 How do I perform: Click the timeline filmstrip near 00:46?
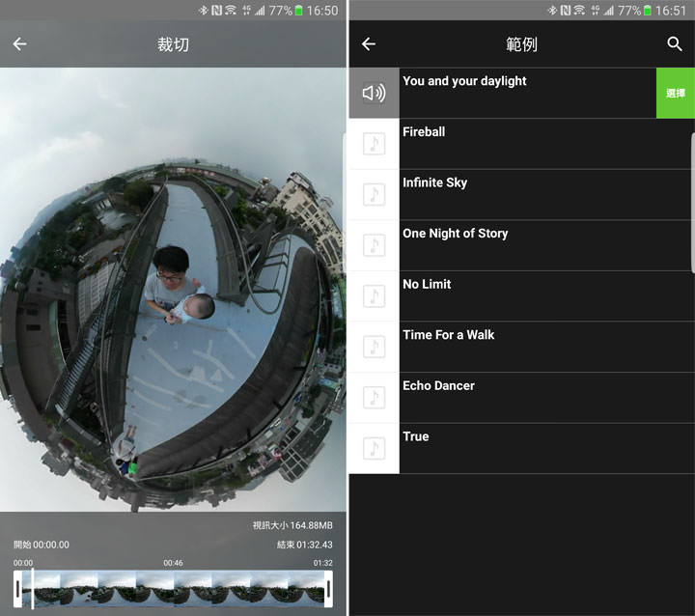click(173, 589)
